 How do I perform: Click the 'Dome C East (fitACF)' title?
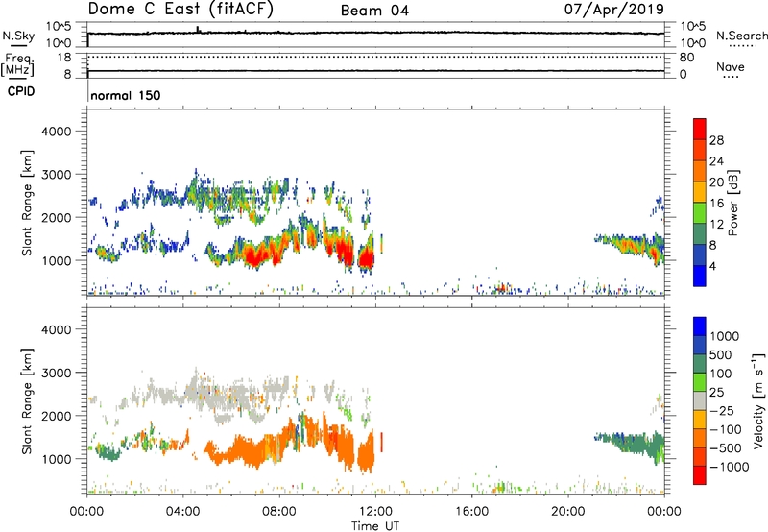(180, 9)
